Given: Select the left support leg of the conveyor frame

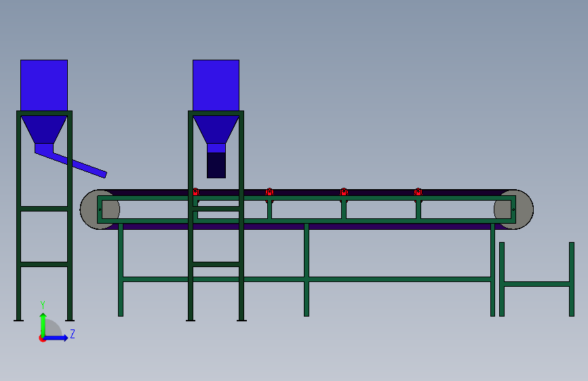Looking at the screenshot, I should pos(121,270).
